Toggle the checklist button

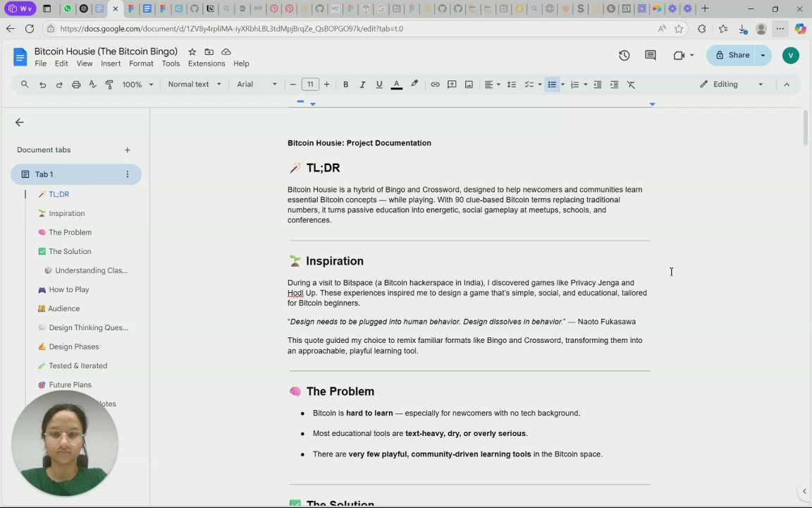tap(529, 85)
